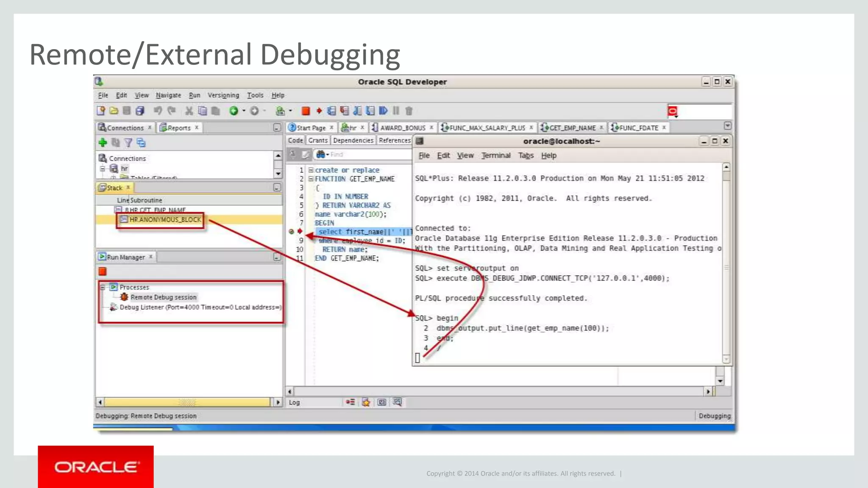Click the Apply Filter funnel icon
Screen dimensions: 868x488
(128, 143)
